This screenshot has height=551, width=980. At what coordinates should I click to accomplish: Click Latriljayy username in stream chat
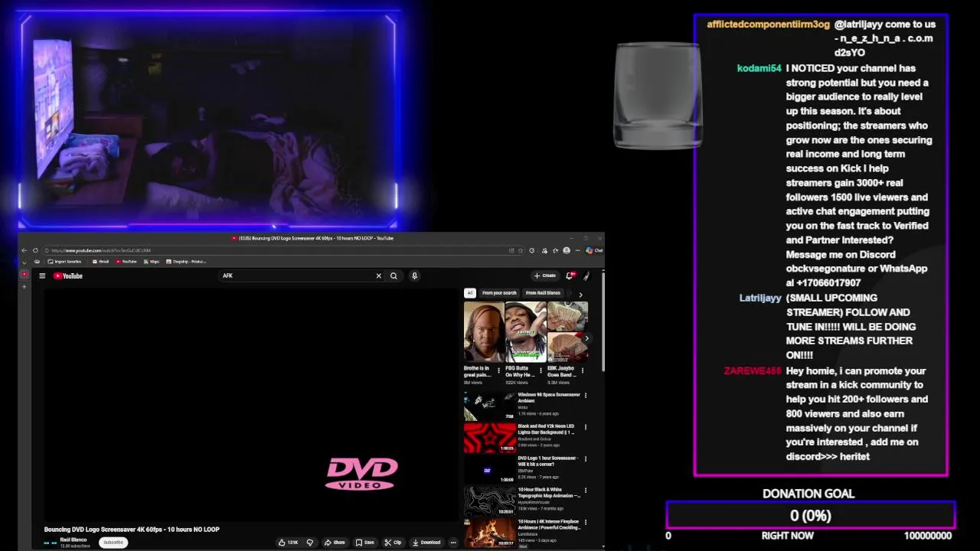(760, 298)
